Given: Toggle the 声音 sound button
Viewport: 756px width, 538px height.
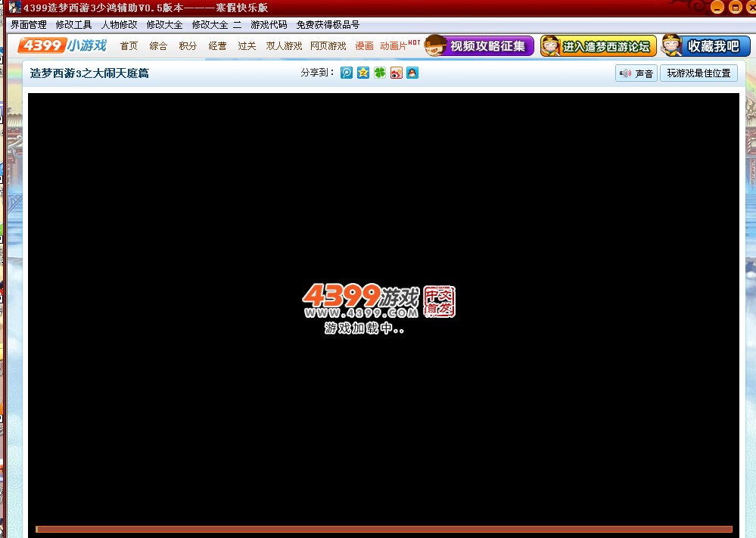Looking at the screenshot, I should (x=636, y=73).
